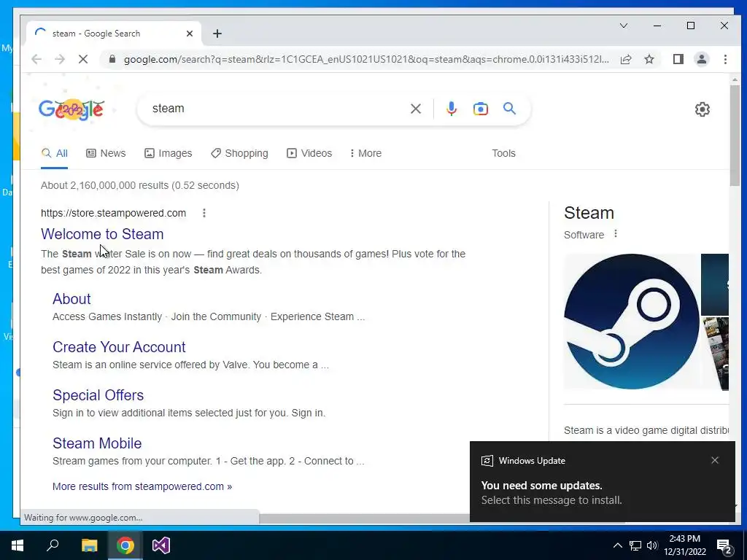Screen dimensions: 747x560
Task: Select the steam - Google Search browser tab
Action: point(113,34)
